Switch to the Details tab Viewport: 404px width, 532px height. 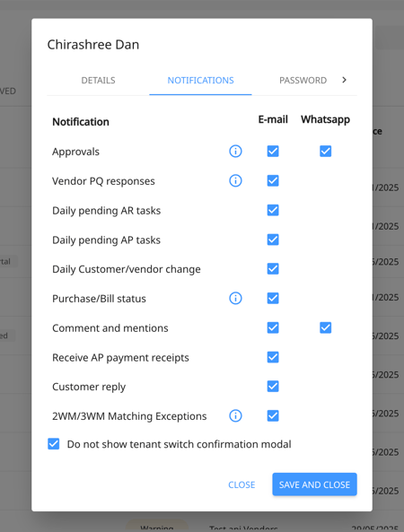coord(98,81)
